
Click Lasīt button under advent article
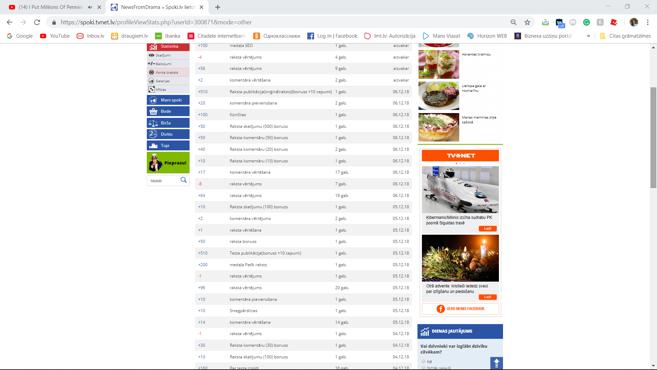coord(487,297)
